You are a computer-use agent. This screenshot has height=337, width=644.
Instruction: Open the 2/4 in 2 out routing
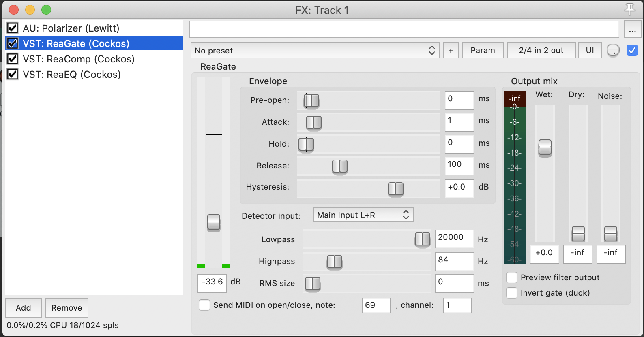[x=541, y=51]
